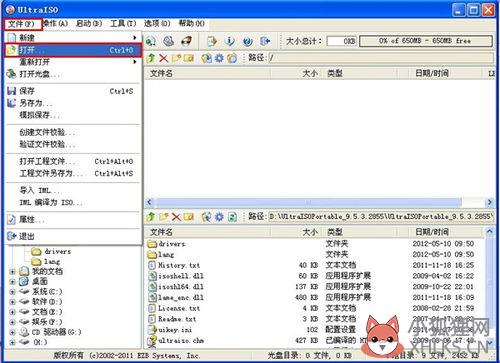Click the blue gear icon in upper pane toolbar
Viewport: 500px width, 363px height.
tap(219, 58)
